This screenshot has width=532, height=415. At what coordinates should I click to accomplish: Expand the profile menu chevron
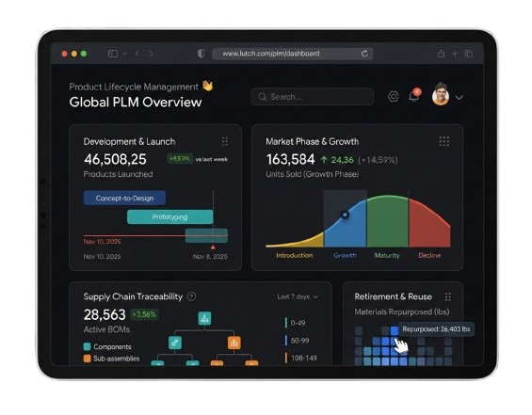459,98
